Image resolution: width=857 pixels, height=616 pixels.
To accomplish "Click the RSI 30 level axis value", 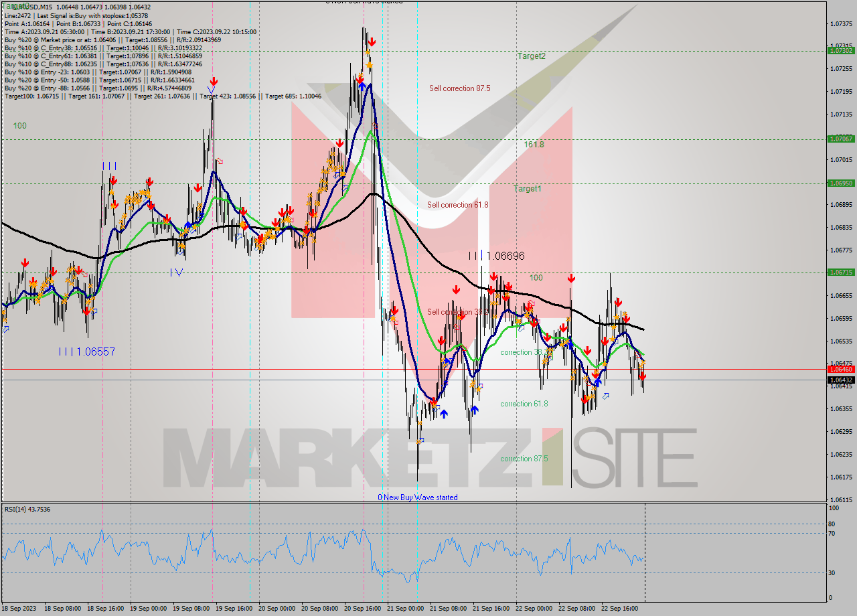I will (831, 572).
